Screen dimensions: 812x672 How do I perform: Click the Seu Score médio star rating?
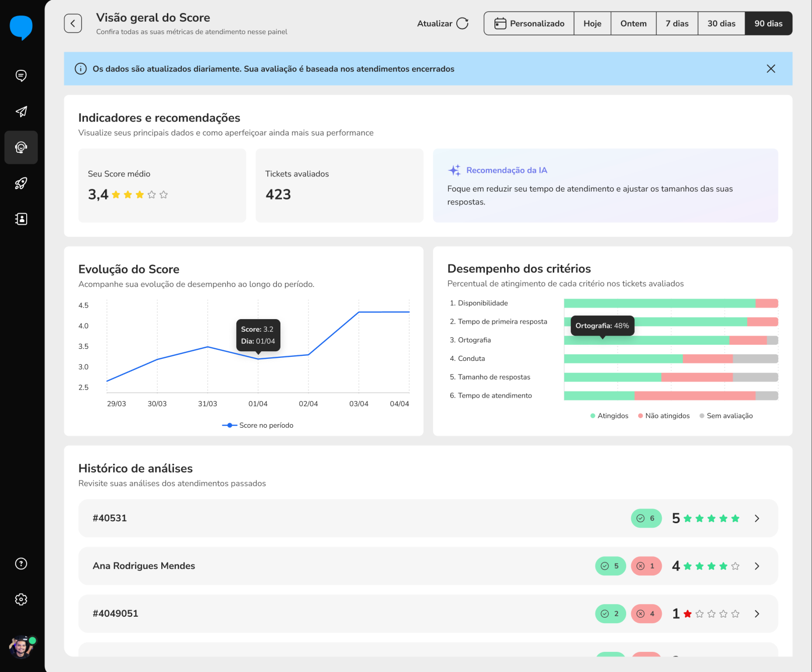pos(140,195)
